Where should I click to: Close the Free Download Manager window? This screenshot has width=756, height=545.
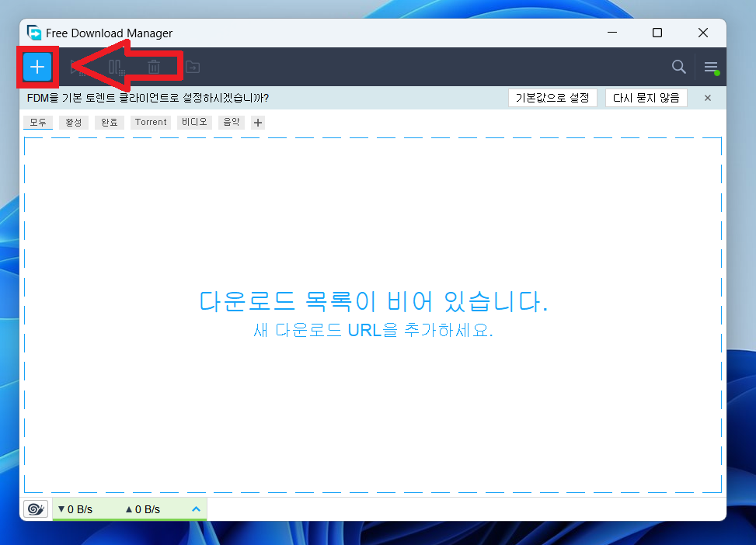coord(703,33)
